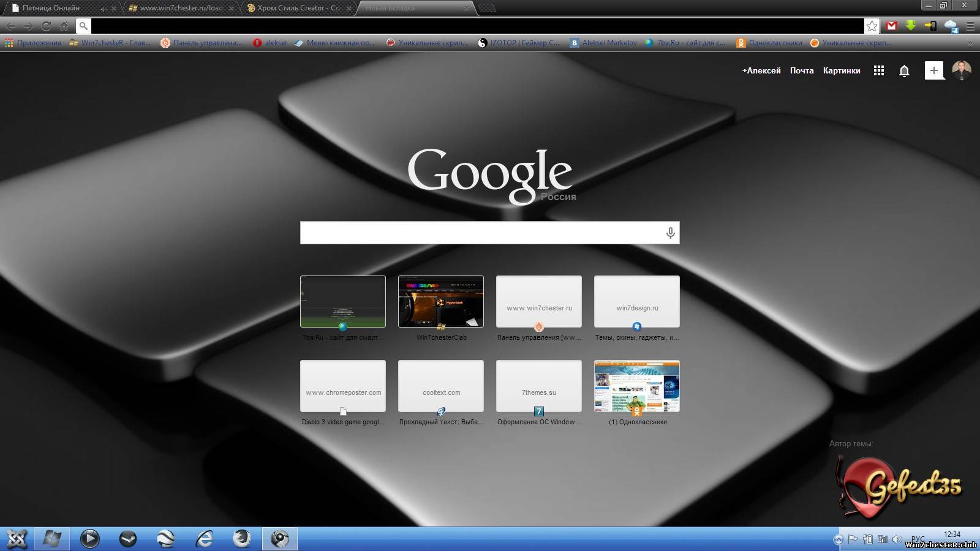980x551 pixels.
Task: Open a new tab button
Action: click(487, 8)
